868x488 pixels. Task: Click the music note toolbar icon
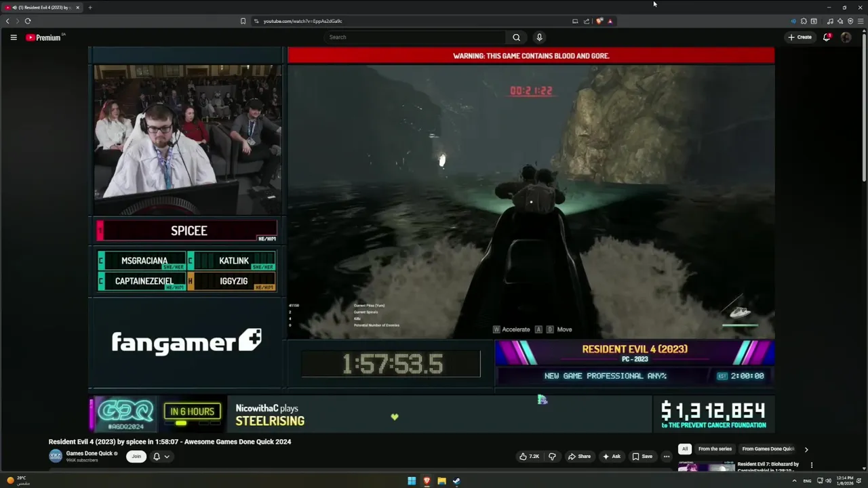[x=830, y=21]
